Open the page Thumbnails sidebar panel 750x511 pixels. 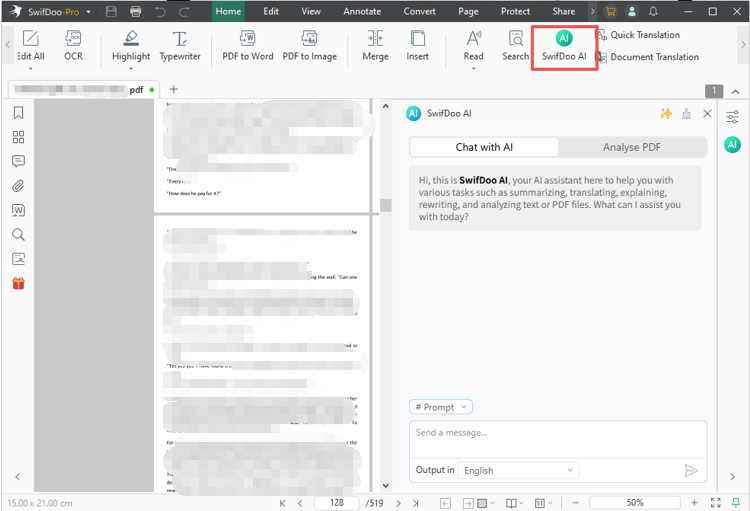[x=18, y=137]
